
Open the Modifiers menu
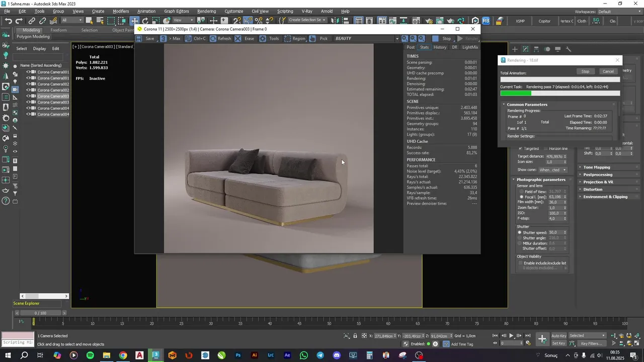(121, 11)
